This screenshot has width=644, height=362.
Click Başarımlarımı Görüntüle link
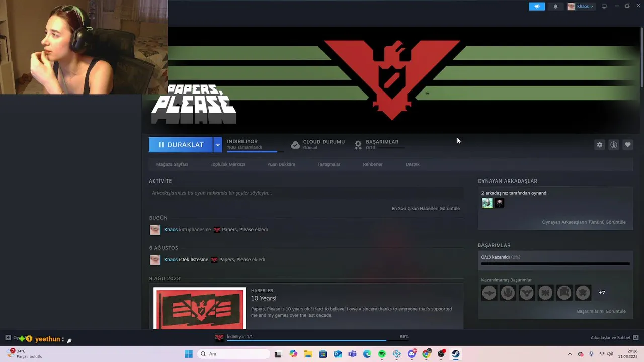coord(601,311)
